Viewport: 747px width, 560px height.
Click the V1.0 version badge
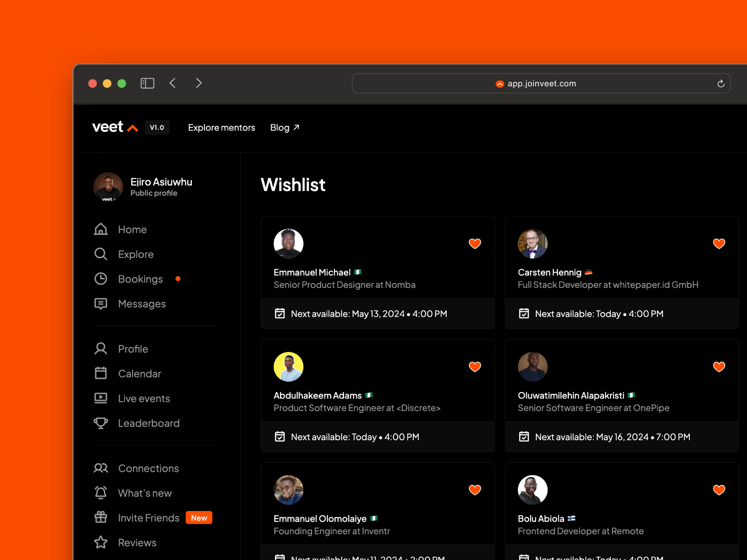[x=157, y=128]
